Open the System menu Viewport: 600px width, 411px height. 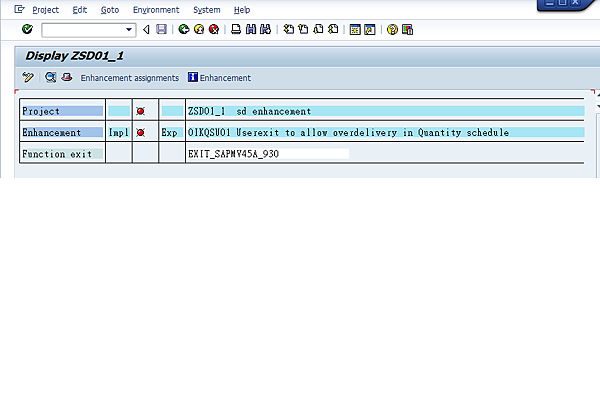click(207, 10)
